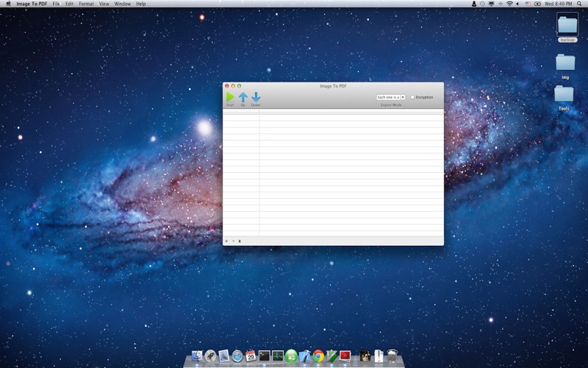The height and width of the screenshot is (368, 588).
Task: Open the Format menu
Action: click(x=86, y=4)
